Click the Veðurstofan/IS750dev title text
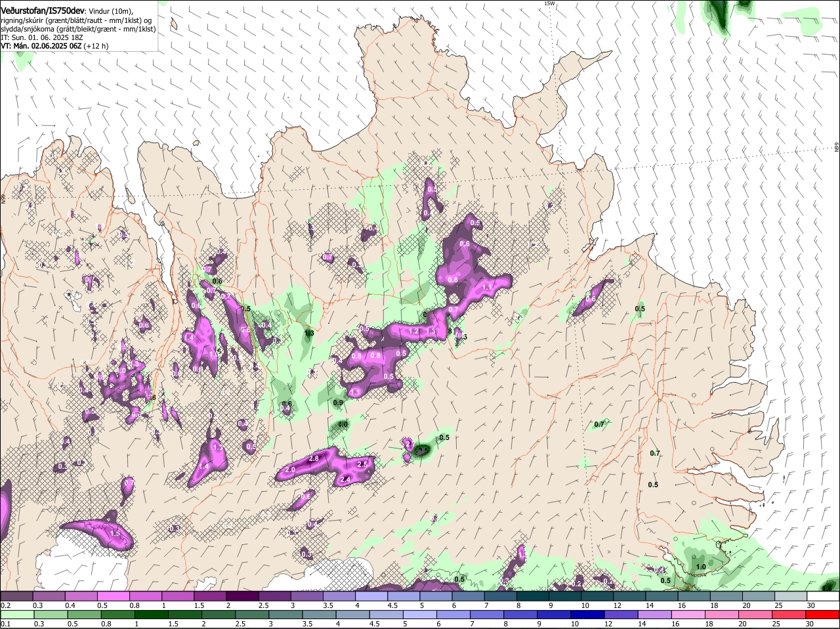The image size is (840, 629). click(43, 11)
